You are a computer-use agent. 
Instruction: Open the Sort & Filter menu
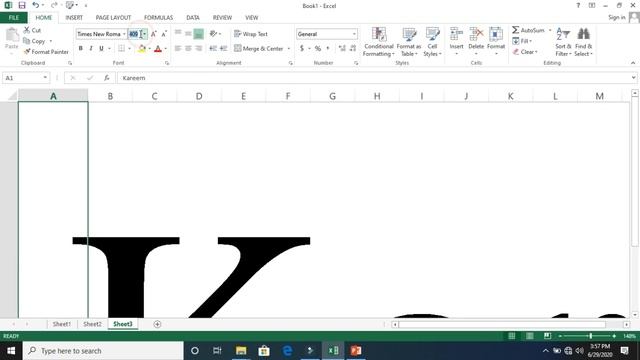tap(563, 42)
